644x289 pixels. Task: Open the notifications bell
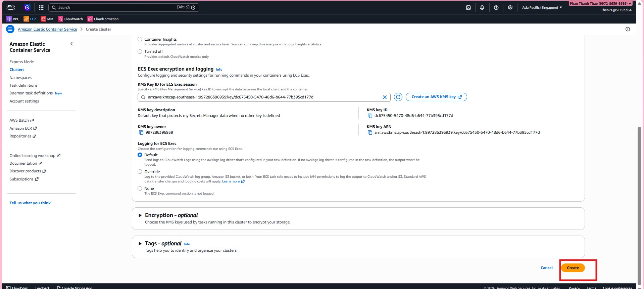482,7
